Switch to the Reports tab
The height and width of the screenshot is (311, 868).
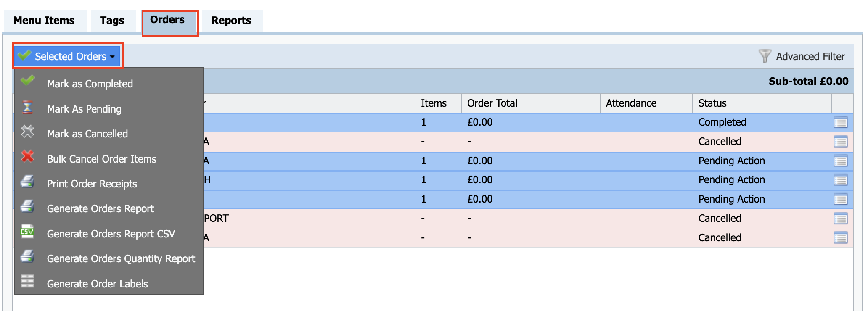click(x=231, y=20)
